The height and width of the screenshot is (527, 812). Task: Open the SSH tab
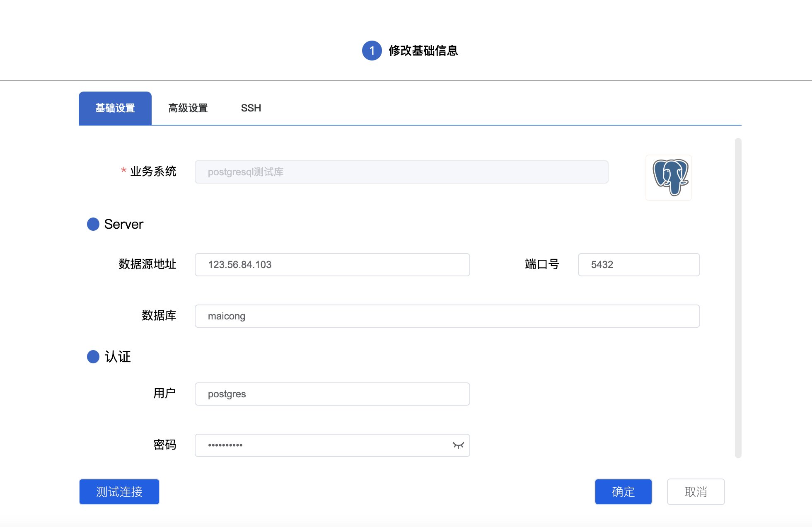(251, 108)
